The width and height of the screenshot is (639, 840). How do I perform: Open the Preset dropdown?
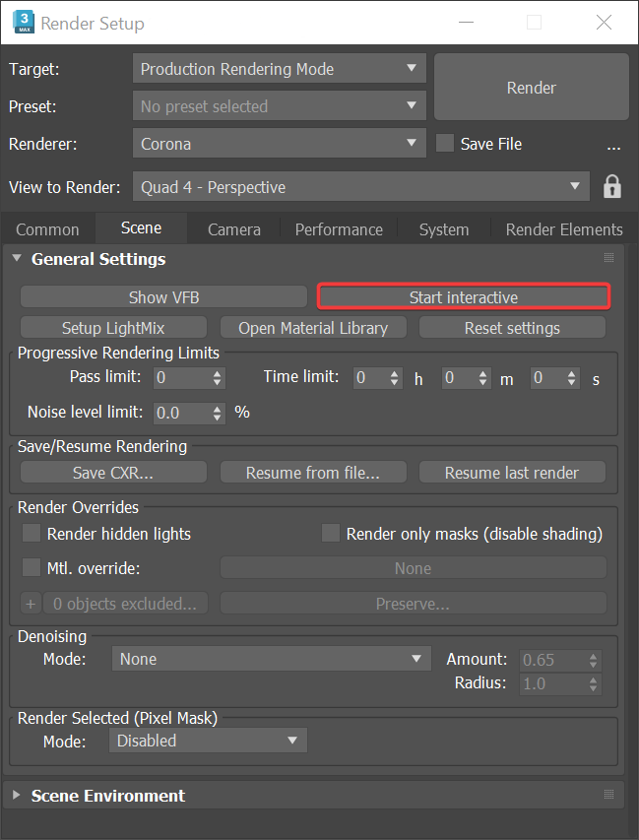(x=279, y=105)
